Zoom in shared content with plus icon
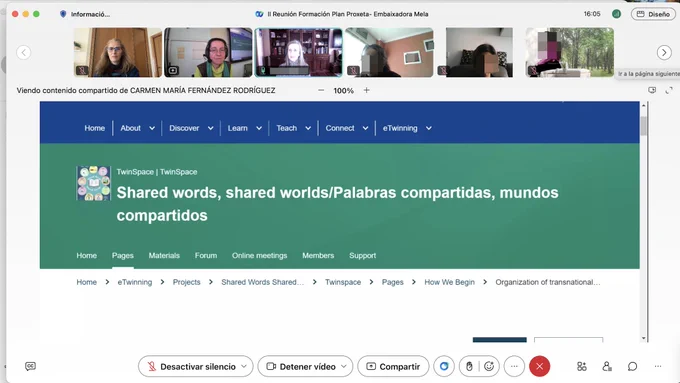 click(x=366, y=90)
